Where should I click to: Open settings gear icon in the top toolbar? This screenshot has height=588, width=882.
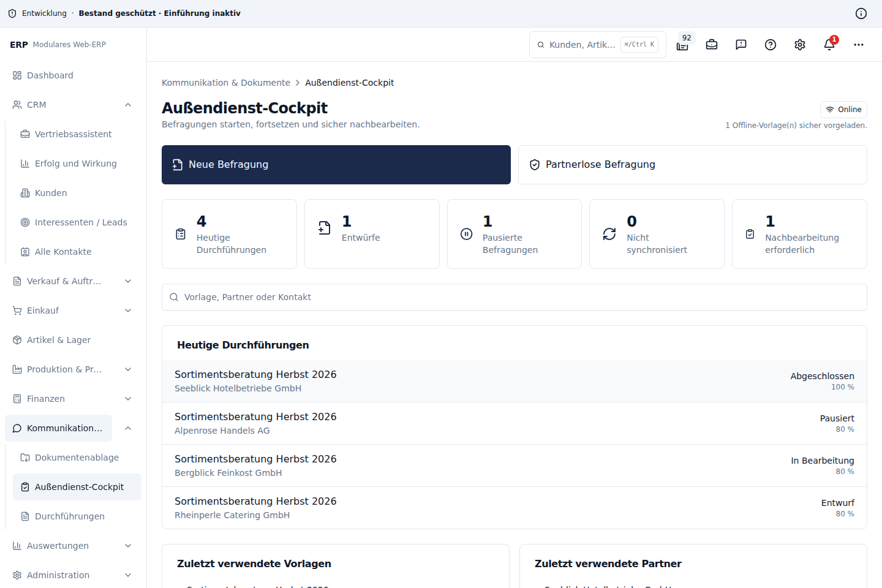[x=800, y=45]
